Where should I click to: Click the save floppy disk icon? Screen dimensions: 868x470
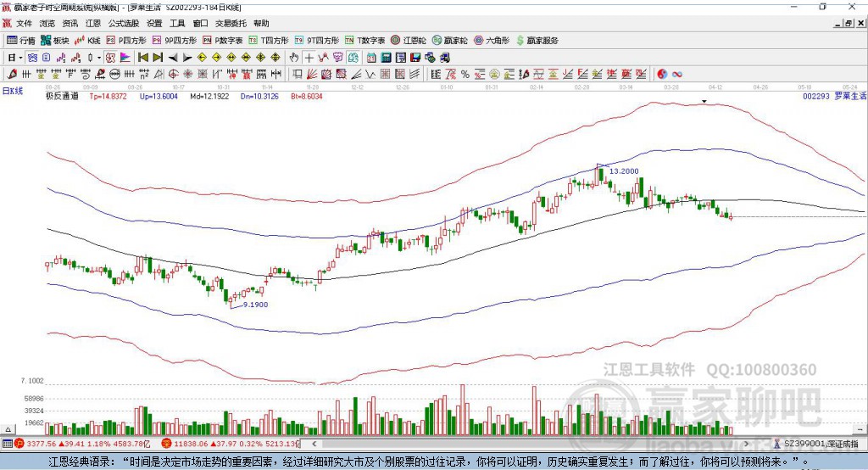pyautogui.click(x=415, y=57)
